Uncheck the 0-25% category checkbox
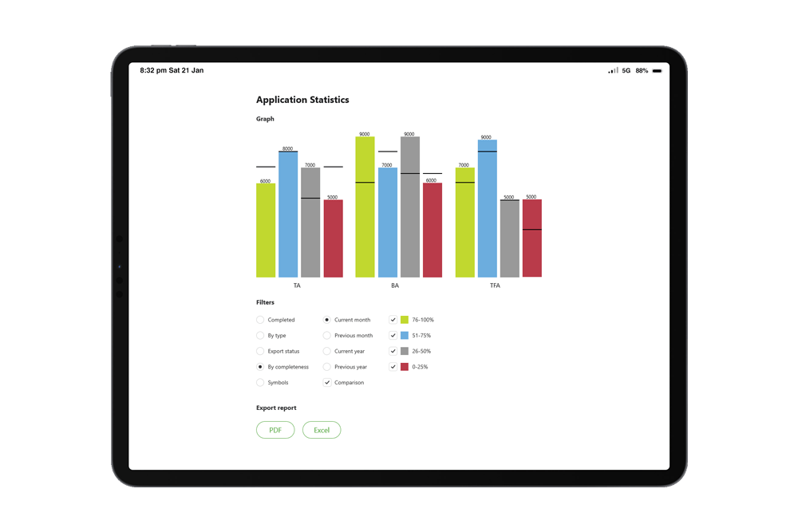 tap(393, 367)
